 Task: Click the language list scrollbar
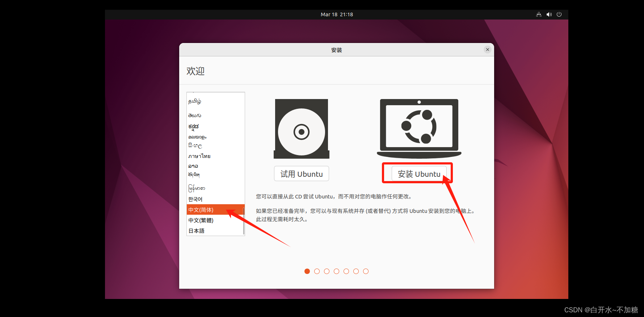click(x=244, y=220)
